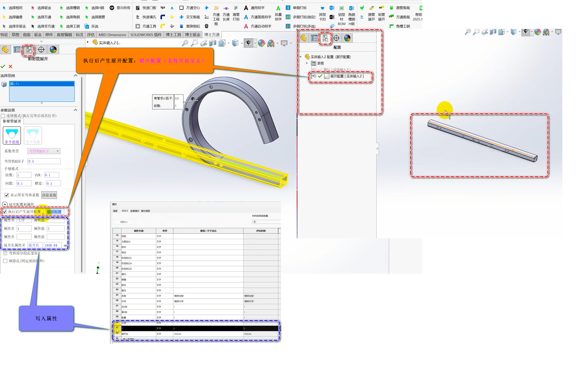Open the ConfigurationManager tab icon in left panel
Image resolution: width=588 pixels, height=371 pixels.
[x=29, y=50]
